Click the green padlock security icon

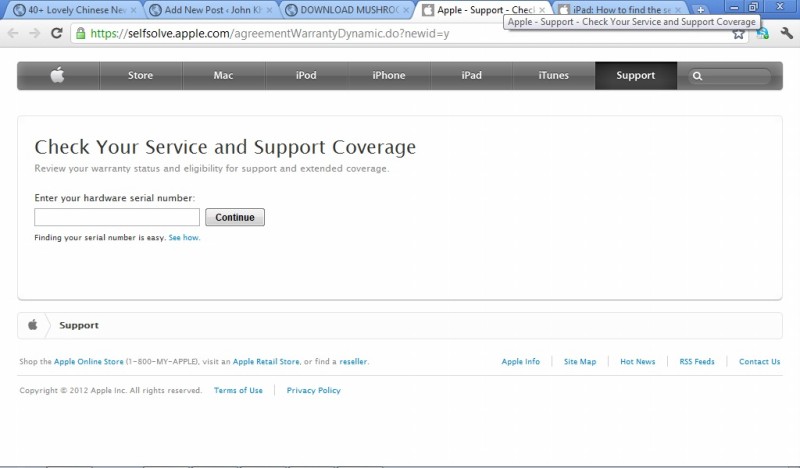point(80,34)
